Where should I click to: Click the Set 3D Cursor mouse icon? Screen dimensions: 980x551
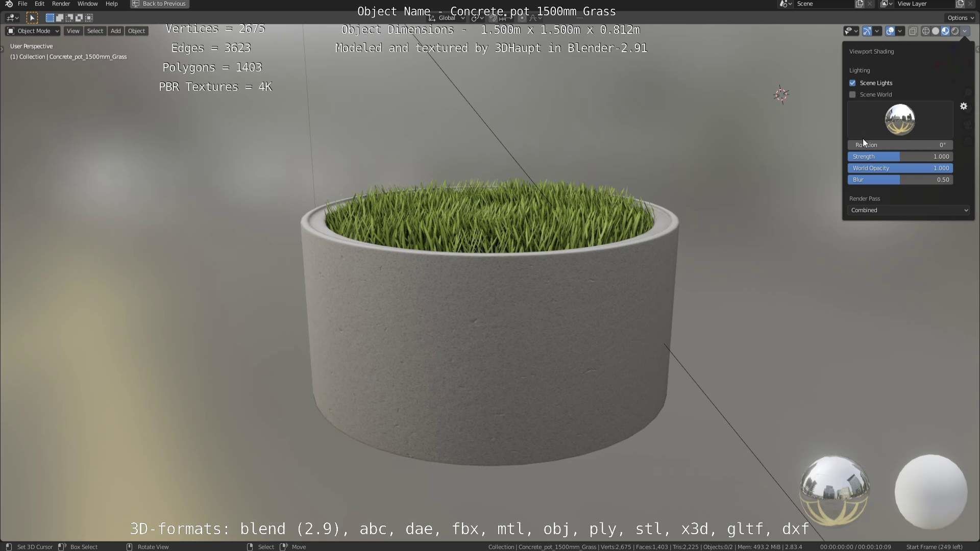[x=9, y=546]
